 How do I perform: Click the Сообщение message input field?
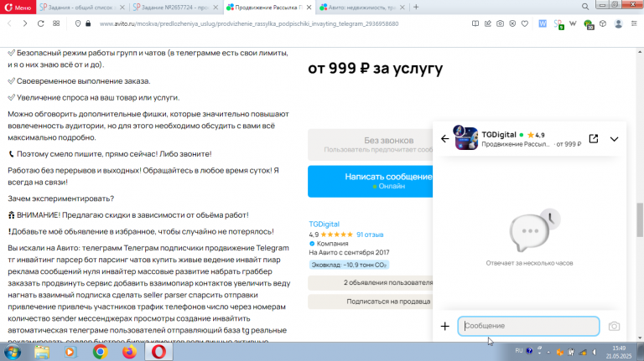coord(528,326)
